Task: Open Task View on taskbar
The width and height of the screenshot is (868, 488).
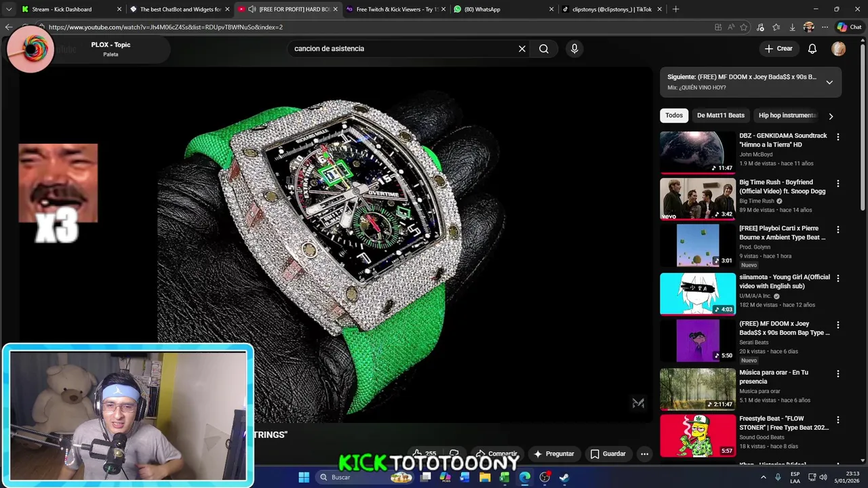Action: coord(425,477)
